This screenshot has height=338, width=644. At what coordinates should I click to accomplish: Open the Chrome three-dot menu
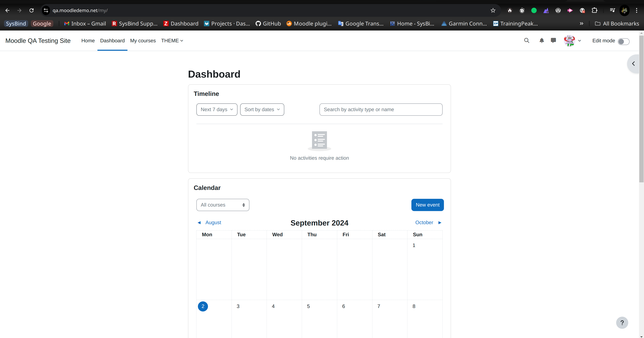click(636, 10)
